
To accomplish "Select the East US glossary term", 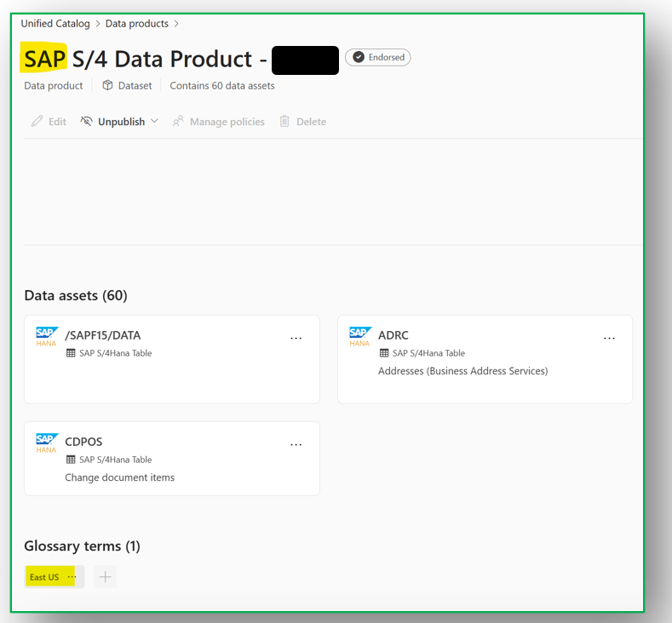I will point(44,577).
